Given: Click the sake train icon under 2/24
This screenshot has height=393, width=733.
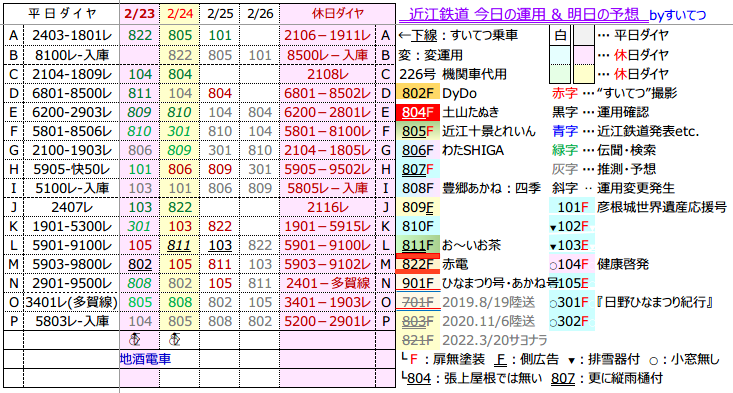Looking at the screenshot, I should [x=175, y=340].
